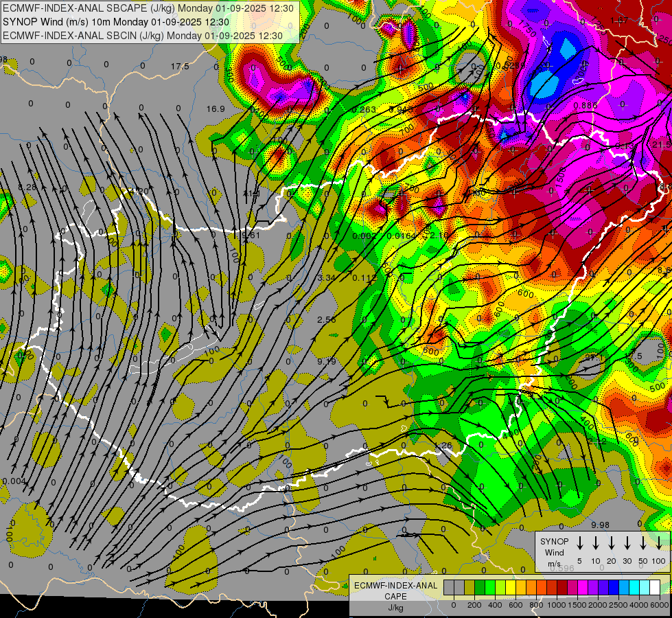Click the 1750 contour label

(527, 28)
